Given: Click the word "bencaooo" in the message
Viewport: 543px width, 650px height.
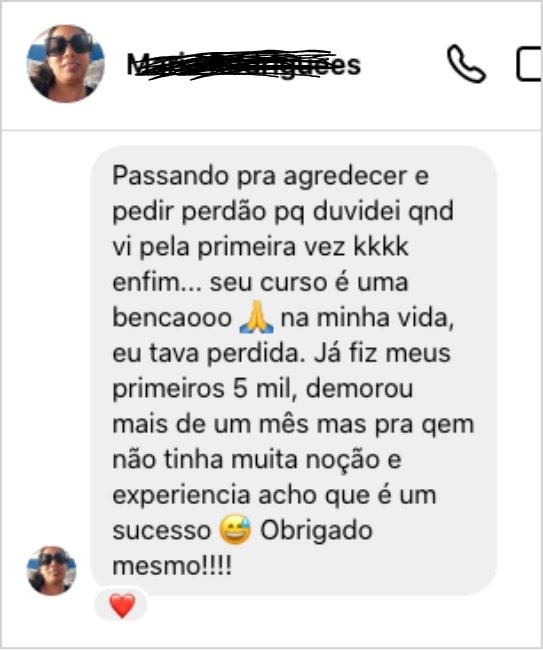Looking at the screenshot, I should 172,318.
